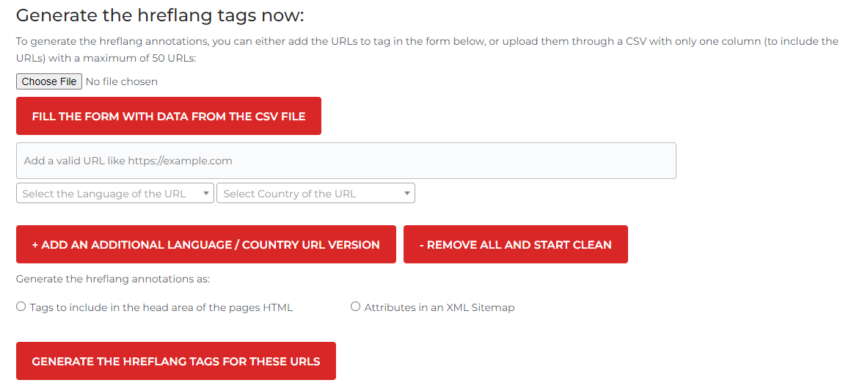Viewport: 868px width, 391px height.
Task: Click the "Attributes in an XML Sitemap" label text
Action: click(x=439, y=307)
